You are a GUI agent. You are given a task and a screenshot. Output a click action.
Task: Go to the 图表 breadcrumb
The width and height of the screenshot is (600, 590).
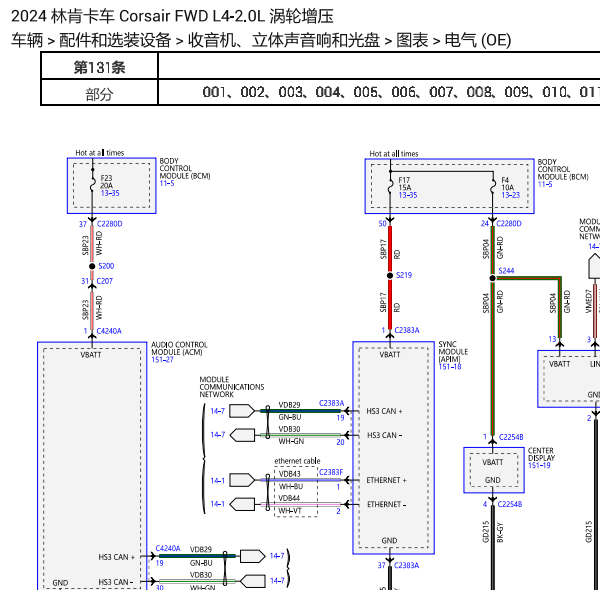(412, 40)
